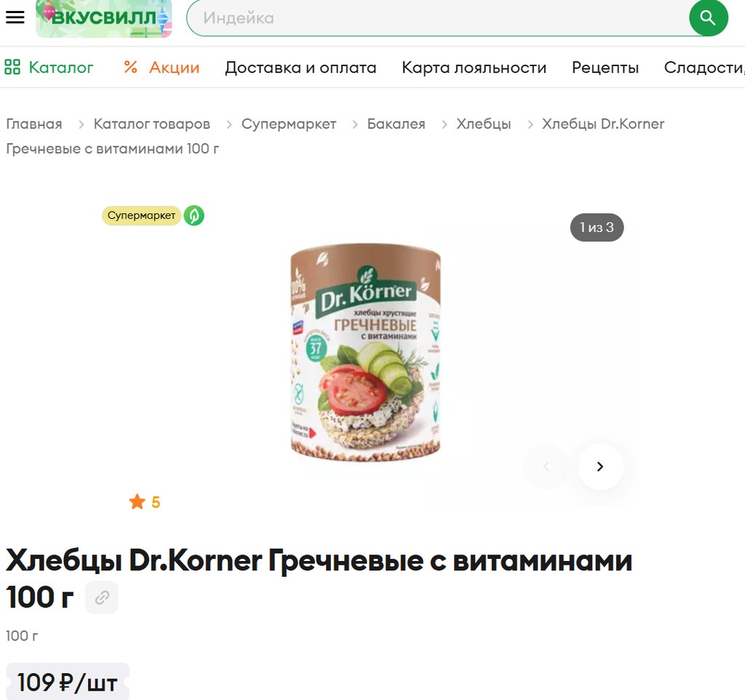Click the Dr. Körner product image
This screenshot has width=745, height=700.
(x=365, y=352)
